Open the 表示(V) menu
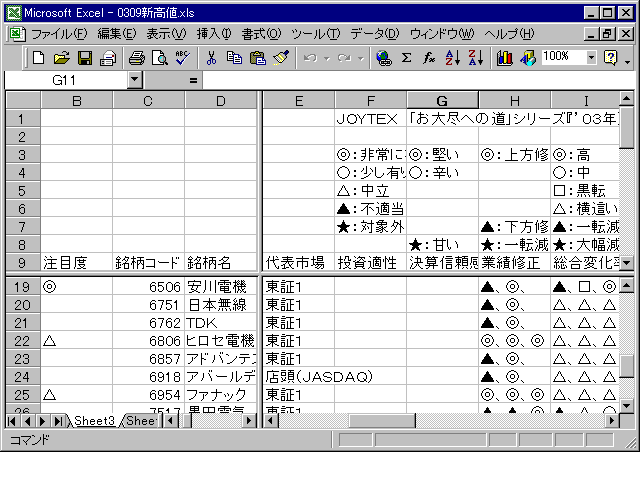 (x=166, y=33)
